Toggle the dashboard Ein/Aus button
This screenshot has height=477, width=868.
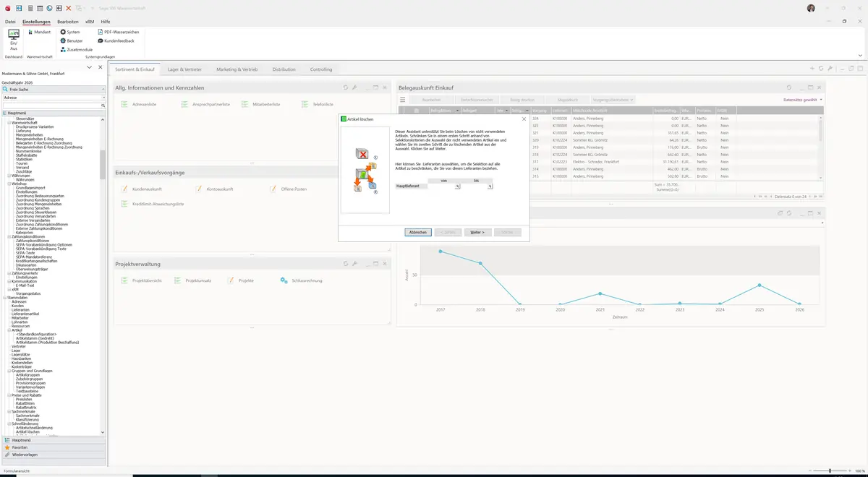[x=13, y=39]
